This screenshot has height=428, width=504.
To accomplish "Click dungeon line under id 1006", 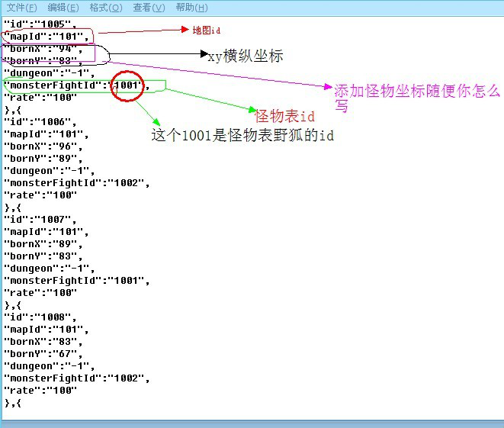I will click(x=49, y=171).
